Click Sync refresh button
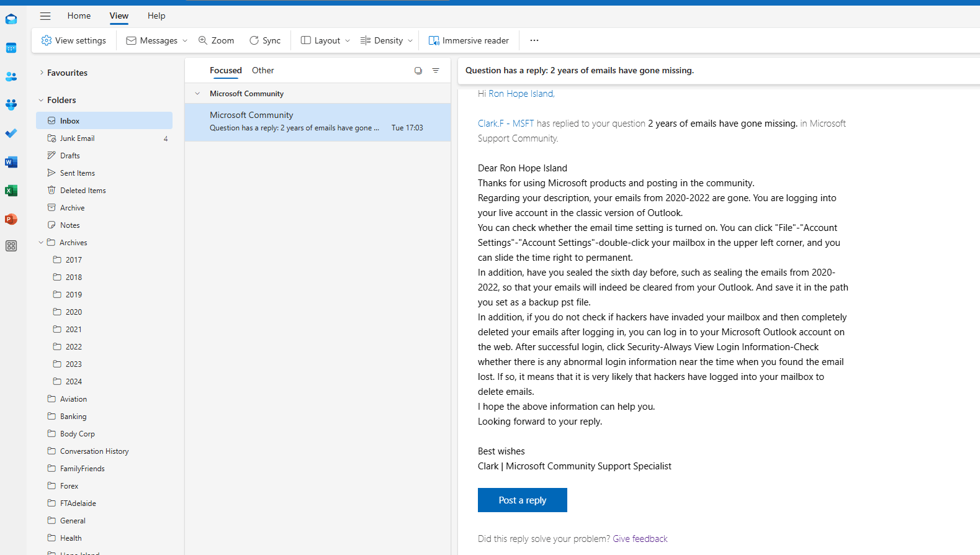This screenshot has height=555, width=980. point(265,40)
